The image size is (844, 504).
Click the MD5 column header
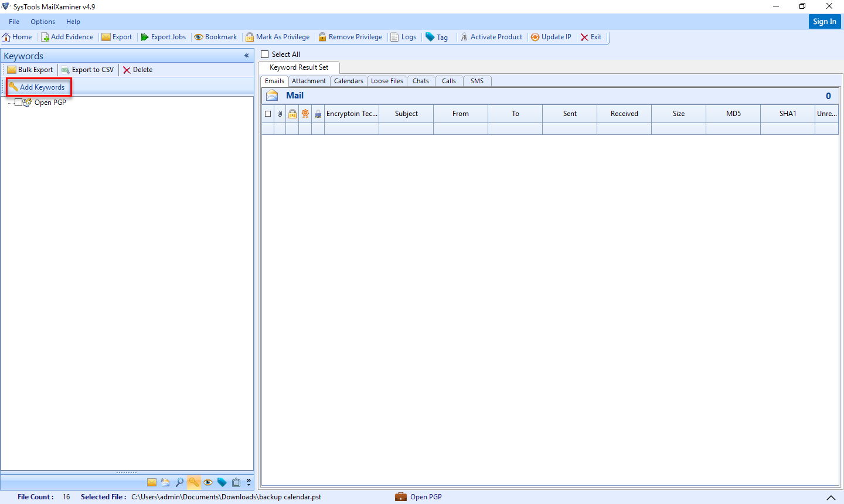coord(733,114)
